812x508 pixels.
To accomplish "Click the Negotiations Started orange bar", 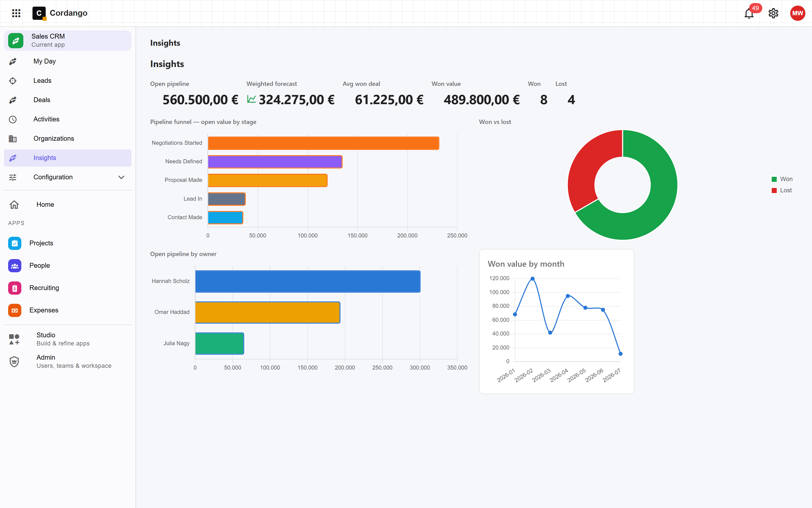I will [324, 143].
